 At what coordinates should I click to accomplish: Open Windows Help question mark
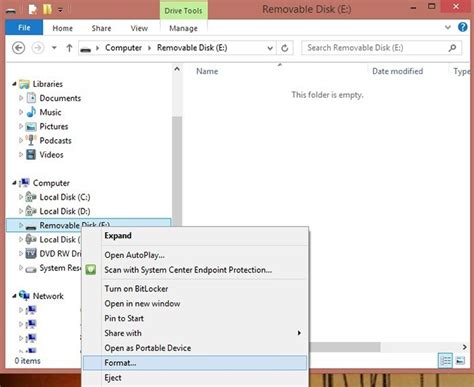tap(462, 27)
